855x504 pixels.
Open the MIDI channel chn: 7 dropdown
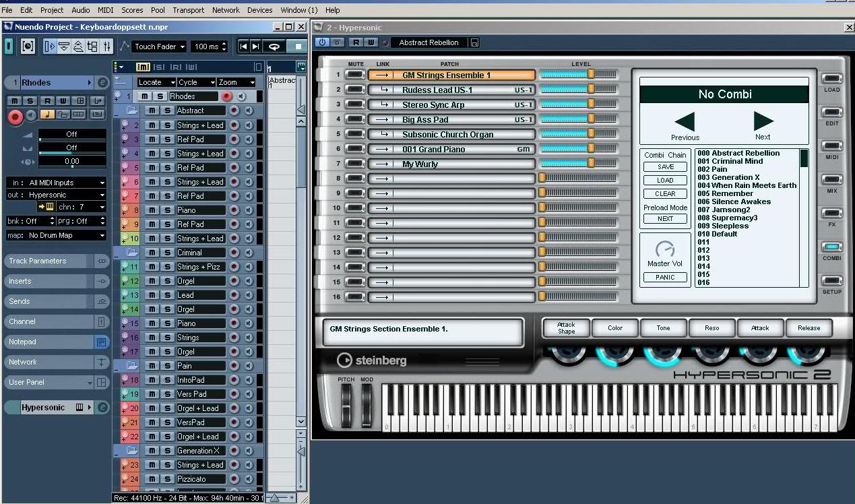click(x=81, y=207)
